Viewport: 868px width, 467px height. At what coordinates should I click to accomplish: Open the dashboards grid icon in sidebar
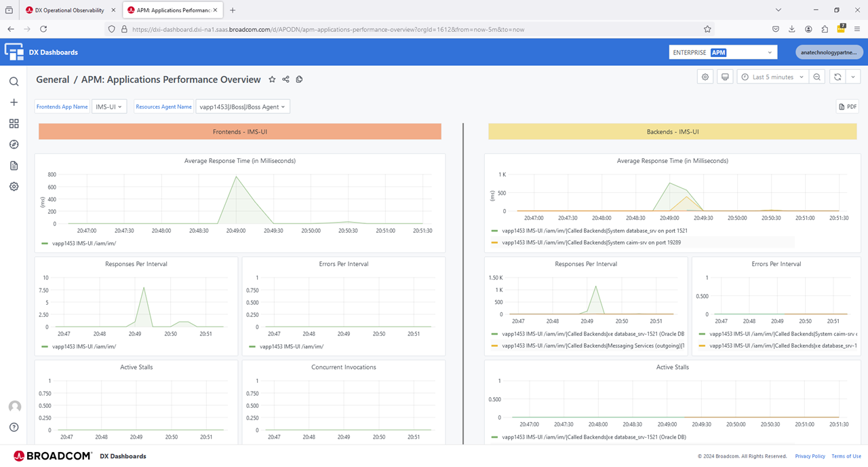point(14,124)
